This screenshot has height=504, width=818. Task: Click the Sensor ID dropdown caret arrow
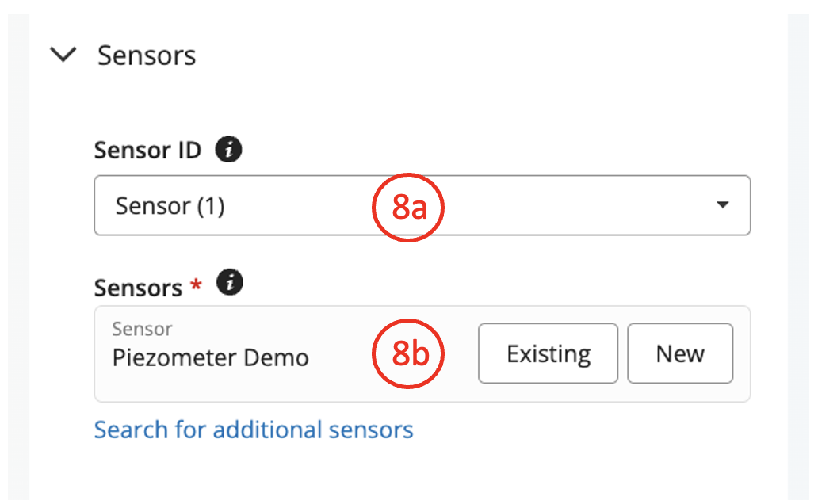pos(721,205)
